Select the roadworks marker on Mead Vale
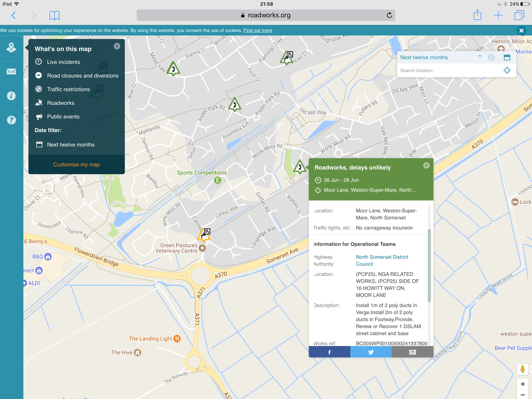532x399 pixels. [173, 69]
